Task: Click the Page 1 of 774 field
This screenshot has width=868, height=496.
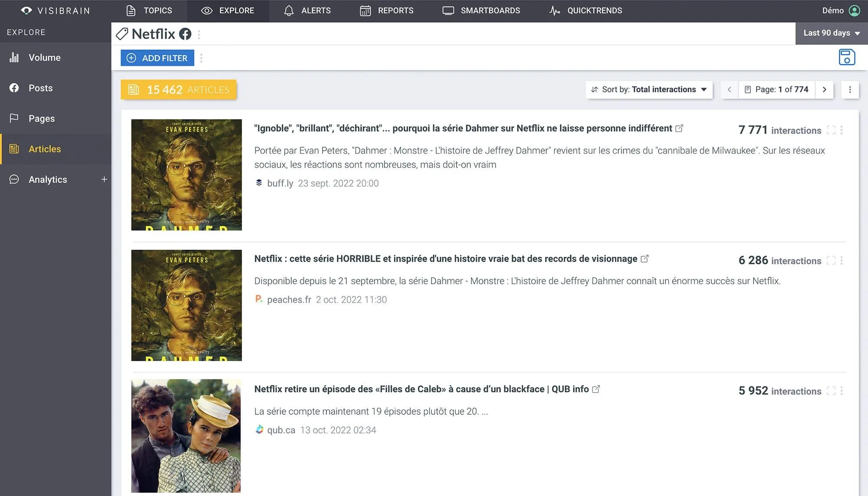Action: 776,89
